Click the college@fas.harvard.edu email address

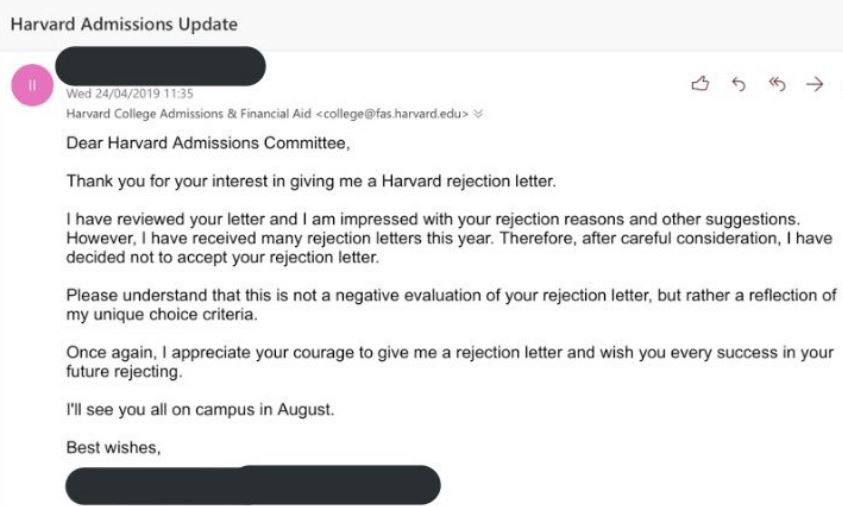pos(394,114)
